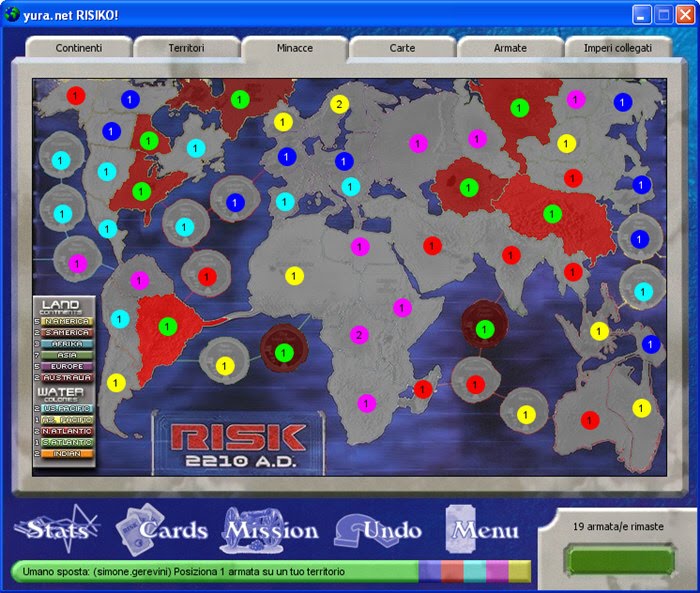Click the green army token on Greenland
Image resolution: width=700 pixels, height=593 pixels.
240,99
